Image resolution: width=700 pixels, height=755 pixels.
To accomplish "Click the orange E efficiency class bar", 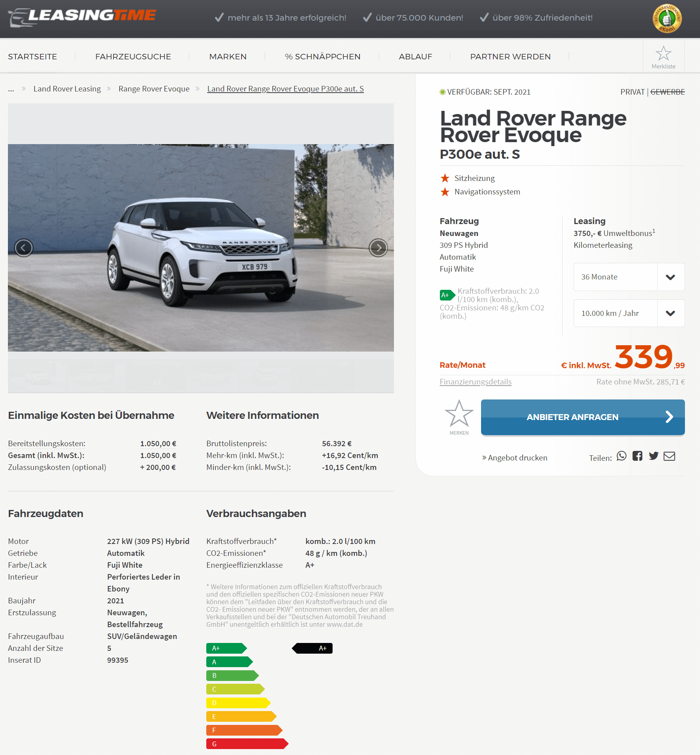I will click(x=242, y=716).
